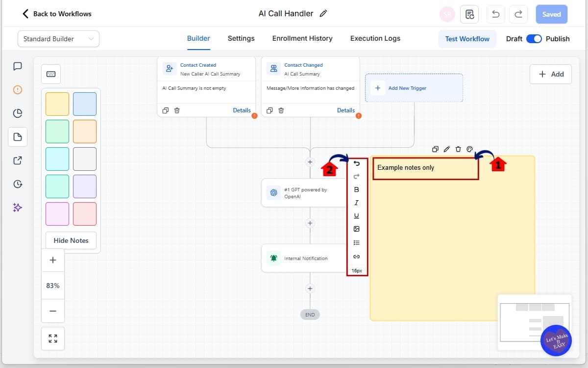588x368 pixels.
Task: Click the AI sparkles icon in left sidebar
Action: (18, 208)
